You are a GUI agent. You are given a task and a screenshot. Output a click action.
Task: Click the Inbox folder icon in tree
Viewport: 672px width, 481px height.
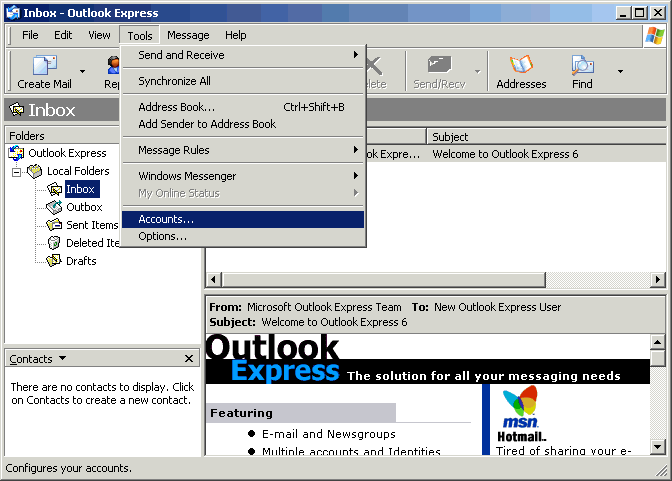point(54,189)
